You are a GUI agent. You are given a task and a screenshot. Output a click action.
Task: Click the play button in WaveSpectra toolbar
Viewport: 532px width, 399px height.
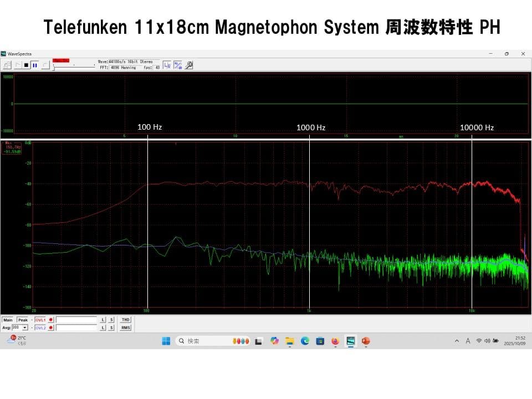pyautogui.click(x=18, y=65)
